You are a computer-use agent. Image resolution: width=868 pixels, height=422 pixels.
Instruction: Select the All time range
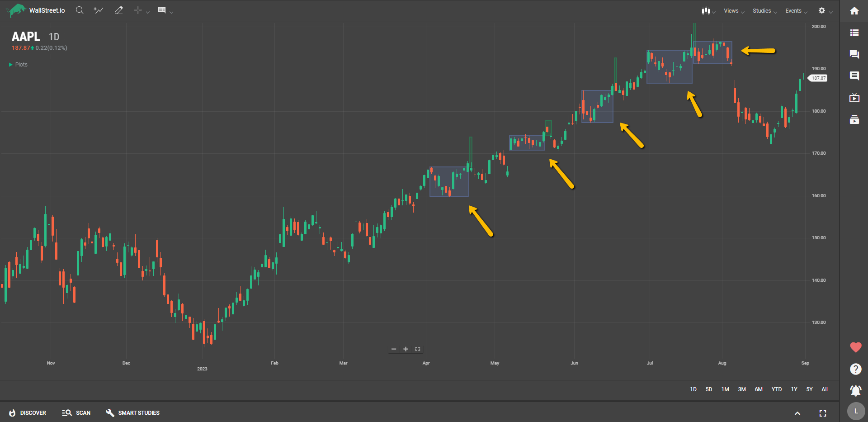coord(825,389)
